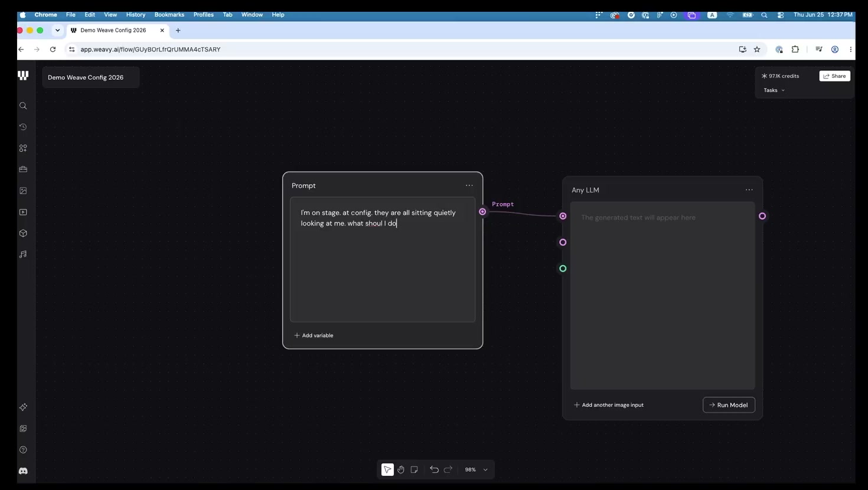Open the Help menu in menu bar

click(x=278, y=15)
